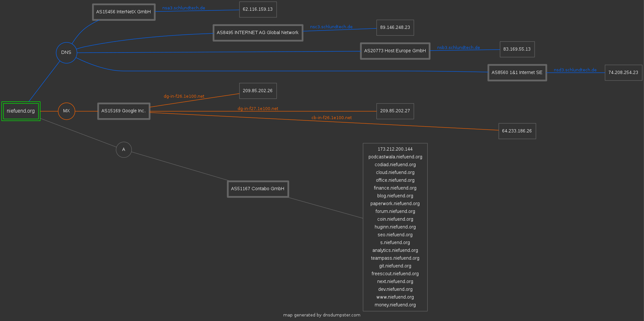Click finance.niefuend.org in the host list
Screen dimensions: 644x321
(x=395, y=188)
